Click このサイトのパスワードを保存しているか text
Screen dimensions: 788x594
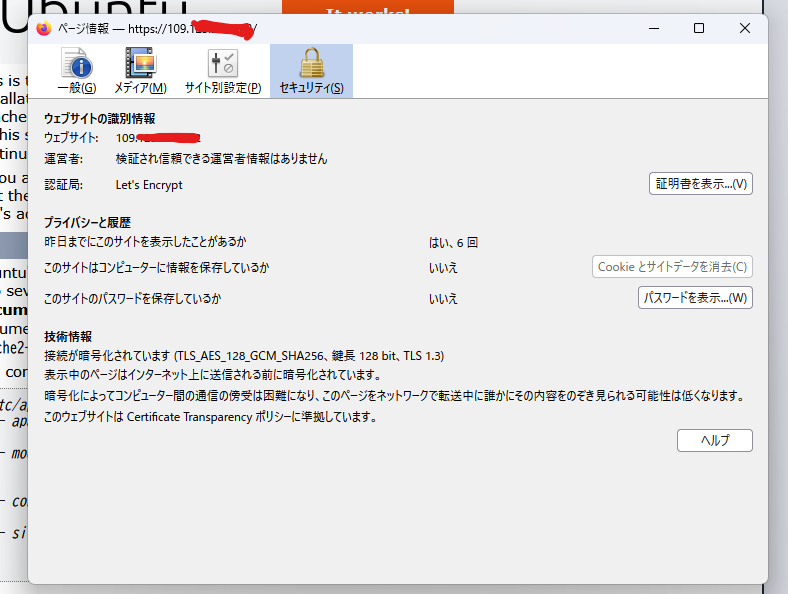pyautogui.click(x=133, y=299)
